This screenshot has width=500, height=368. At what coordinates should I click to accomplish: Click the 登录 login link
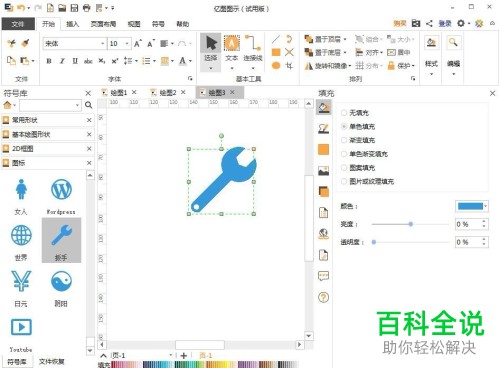coord(445,23)
